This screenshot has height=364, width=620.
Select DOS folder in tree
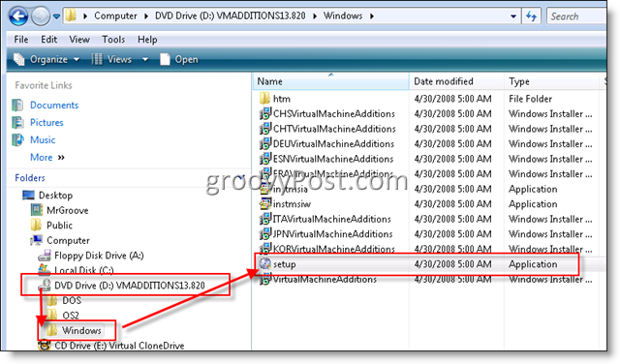pos(72,300)
